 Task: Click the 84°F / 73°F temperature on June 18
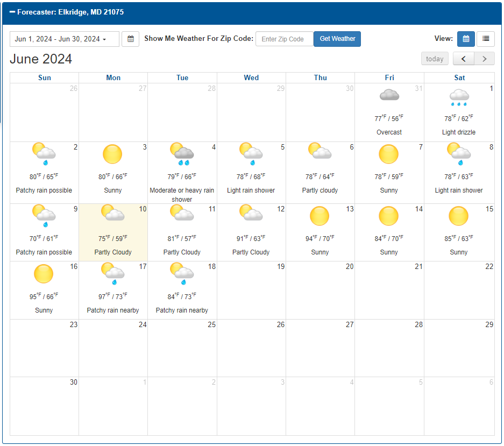pos(182,296)
